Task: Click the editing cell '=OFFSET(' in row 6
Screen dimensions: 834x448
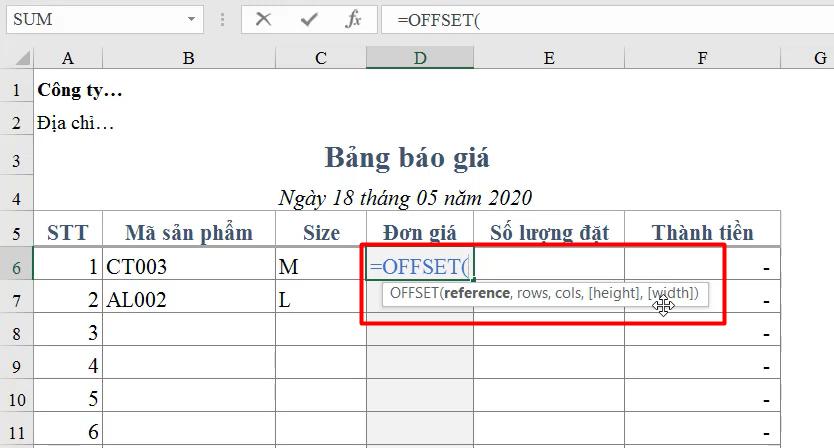Action: pyautogui.click(x=420, y=266)
